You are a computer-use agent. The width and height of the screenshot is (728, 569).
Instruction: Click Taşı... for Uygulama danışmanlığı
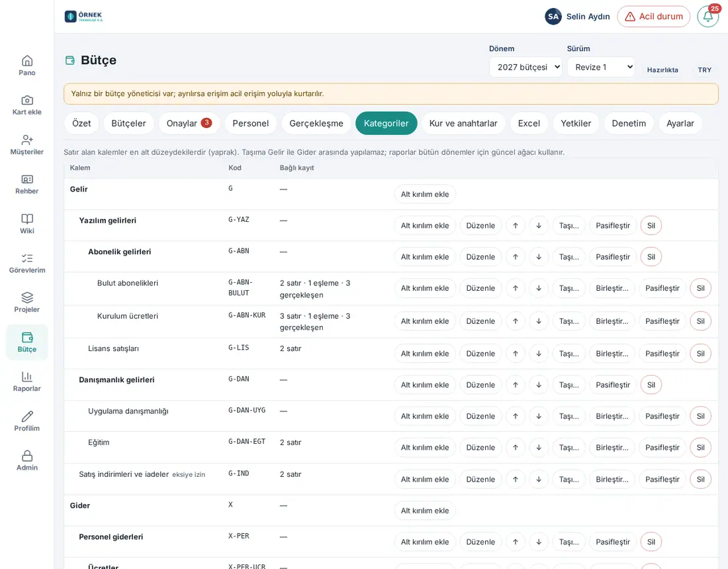pos(569,416)
